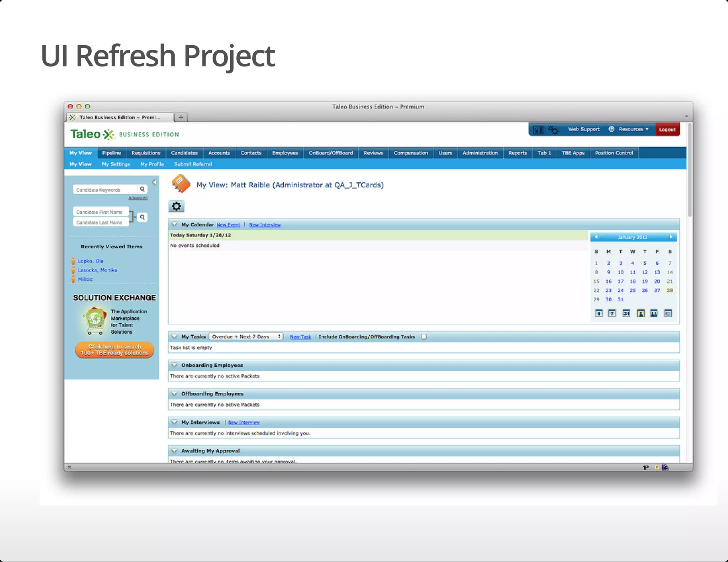Open the Pipeline tab
The height and width of the screenshot is (562, 728).
tap(112, 153)
